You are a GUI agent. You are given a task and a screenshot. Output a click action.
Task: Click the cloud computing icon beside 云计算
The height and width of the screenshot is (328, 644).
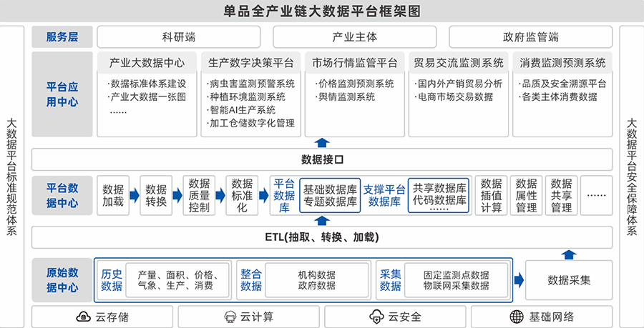[230, 317]
